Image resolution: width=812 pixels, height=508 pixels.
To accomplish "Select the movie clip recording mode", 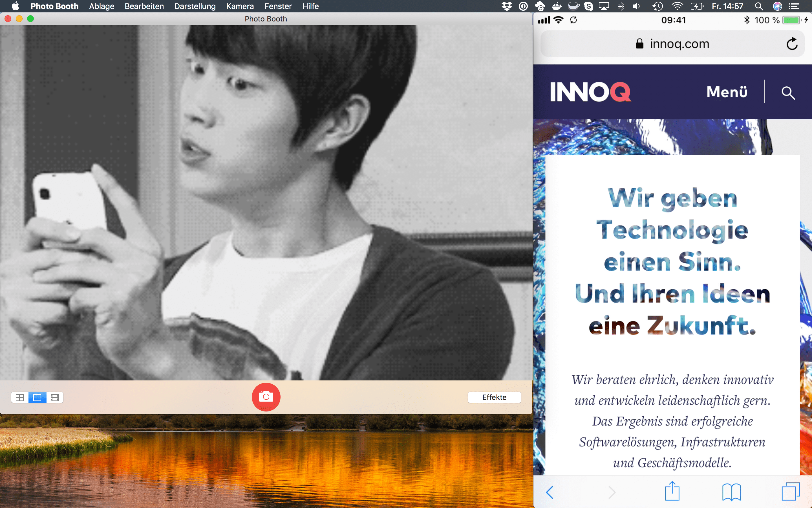I will [55, 397].
